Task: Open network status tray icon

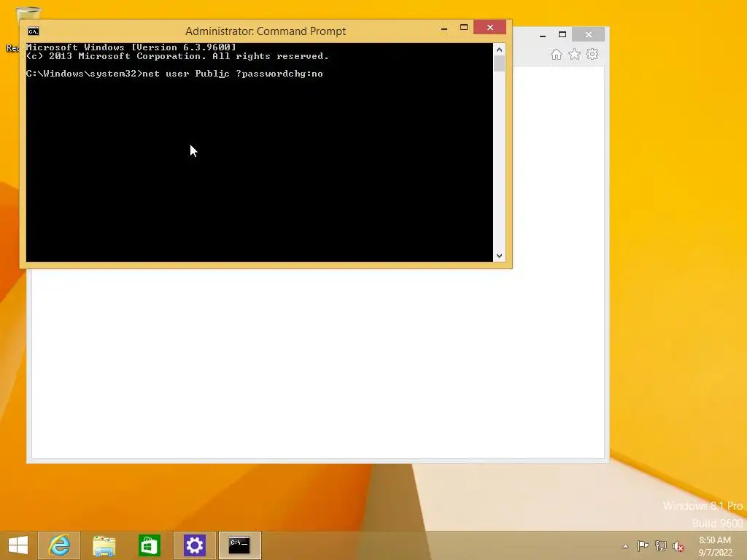Action: (x=661, y=545)
